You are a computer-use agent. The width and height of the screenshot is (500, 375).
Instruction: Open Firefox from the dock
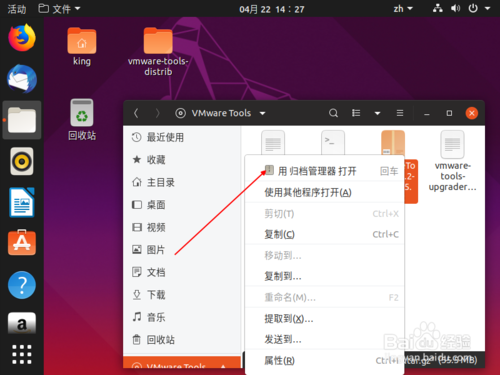(22, 37)
